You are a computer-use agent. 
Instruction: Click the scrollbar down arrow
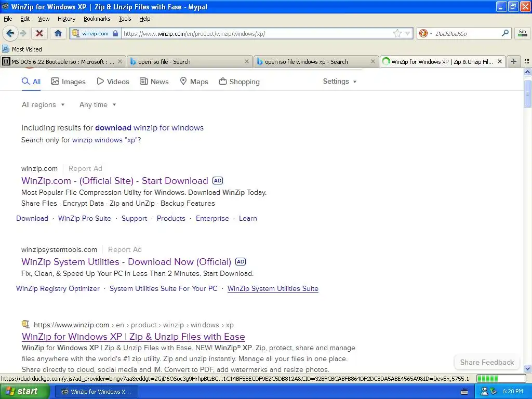pyautogui.click(x=527, y=368)
